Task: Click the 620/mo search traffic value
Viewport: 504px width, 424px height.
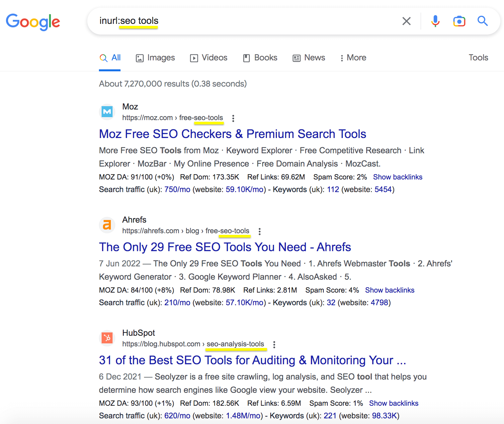Action: pos(177,416)
